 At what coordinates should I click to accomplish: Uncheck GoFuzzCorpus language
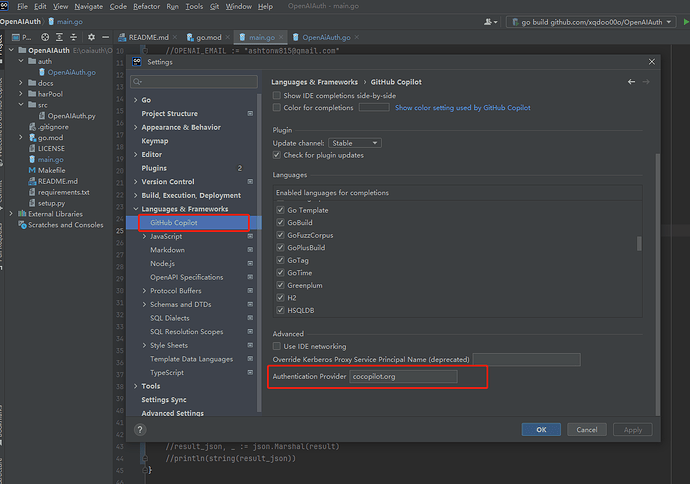click(280, 235)
